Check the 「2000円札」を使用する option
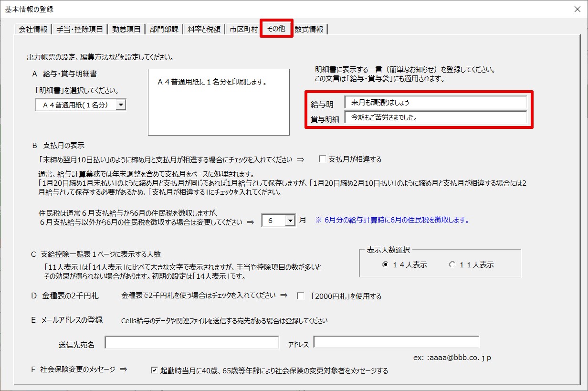This screenshot has width=588, height=391. point(301,296)
